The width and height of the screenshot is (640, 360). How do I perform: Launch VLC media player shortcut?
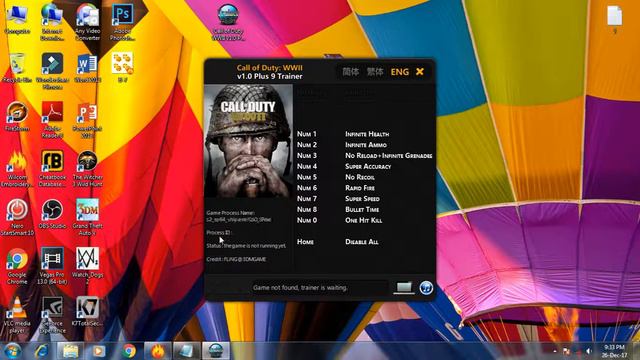[x=17, y=314]
